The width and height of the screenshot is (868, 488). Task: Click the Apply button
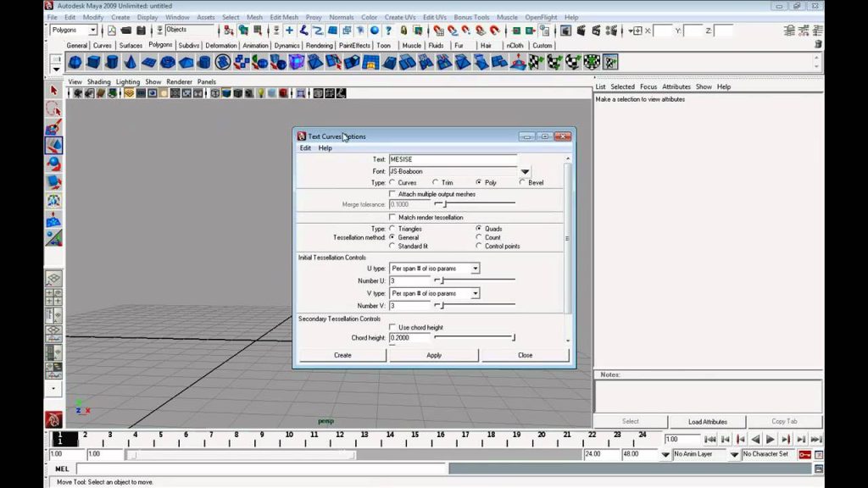(434, 355)
